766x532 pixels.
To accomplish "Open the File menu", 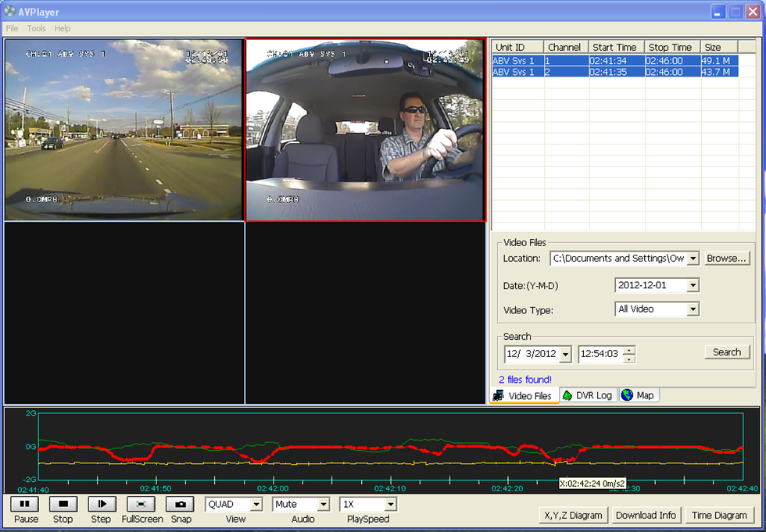I will (x=12, y=28).
